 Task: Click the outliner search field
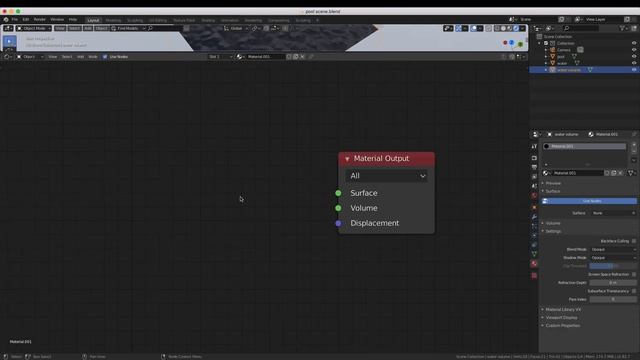pos(581,28)
